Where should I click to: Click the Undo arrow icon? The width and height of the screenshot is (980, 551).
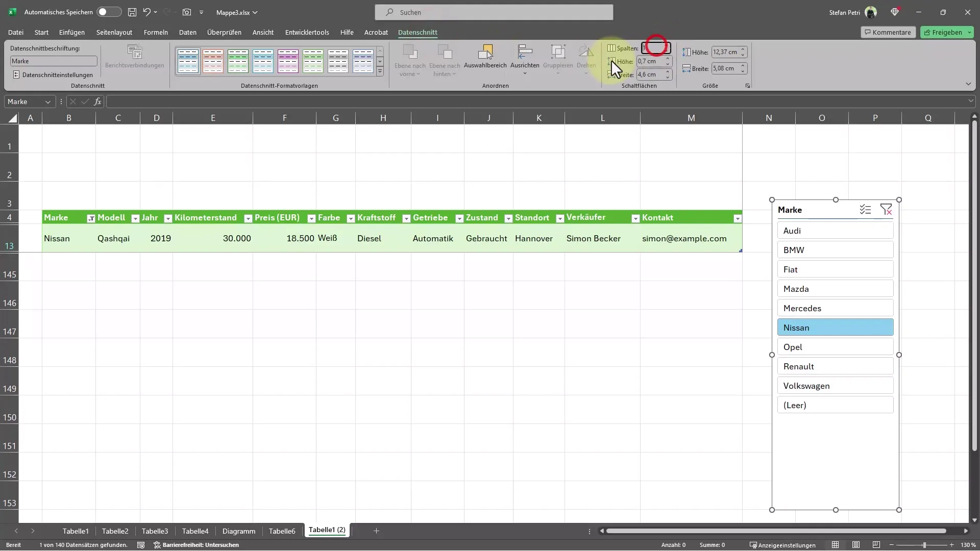click(147, 12)
